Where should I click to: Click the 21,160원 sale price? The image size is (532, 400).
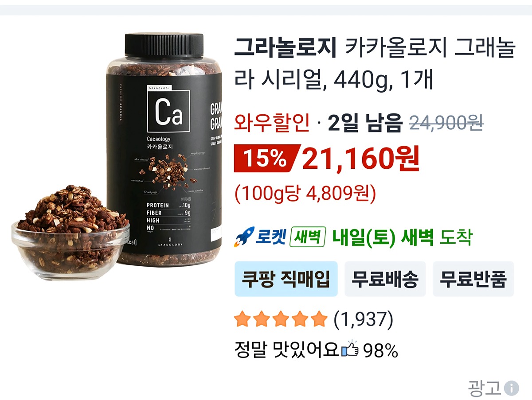coord(360,160)
